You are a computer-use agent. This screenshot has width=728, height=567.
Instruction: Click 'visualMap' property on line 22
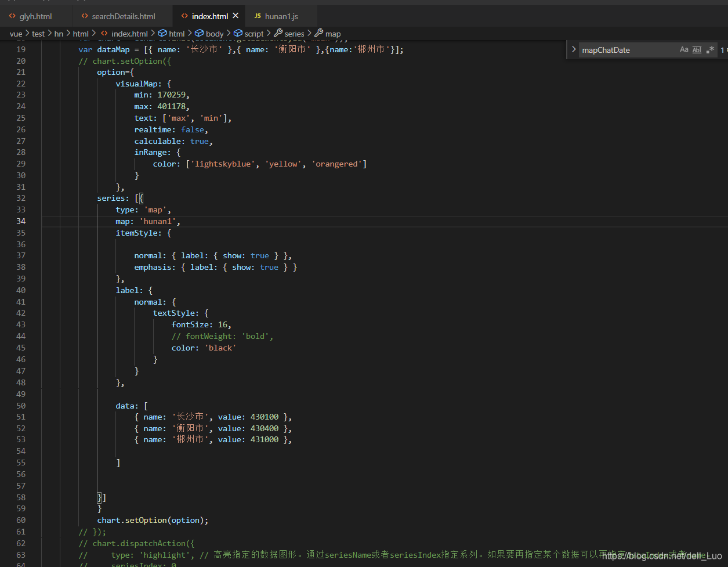[x=136, y=84]
